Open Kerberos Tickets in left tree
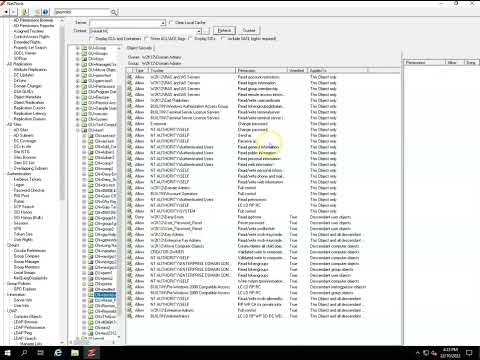 coord(27,179)
